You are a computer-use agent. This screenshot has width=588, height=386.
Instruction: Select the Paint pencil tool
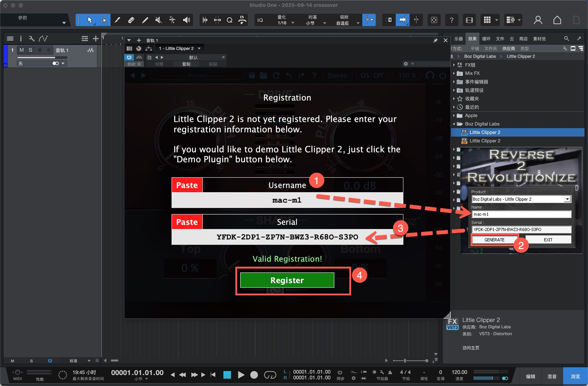click(x=145, y=20)
